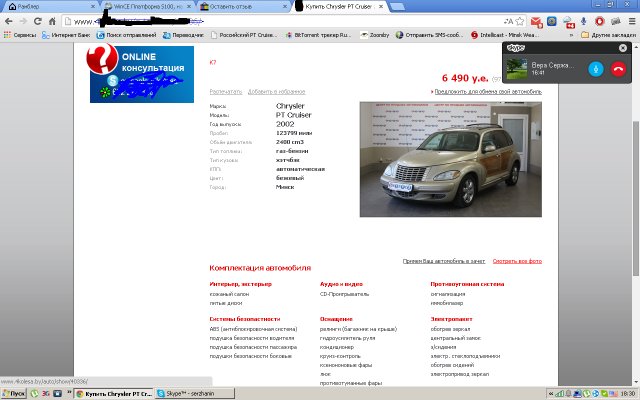
Task: Expand hidden system tray icons
Action: point(551,394)
